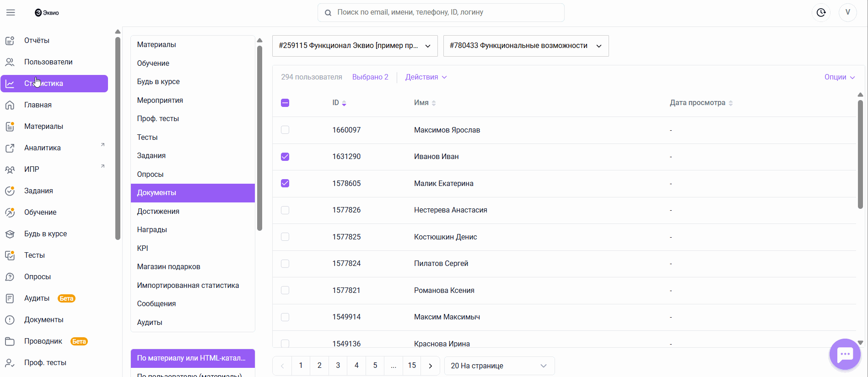Open the Опции link
Image resolution: width=868 pixels, height=377 pixels.
pyautogui.click(x=839, y=77)
